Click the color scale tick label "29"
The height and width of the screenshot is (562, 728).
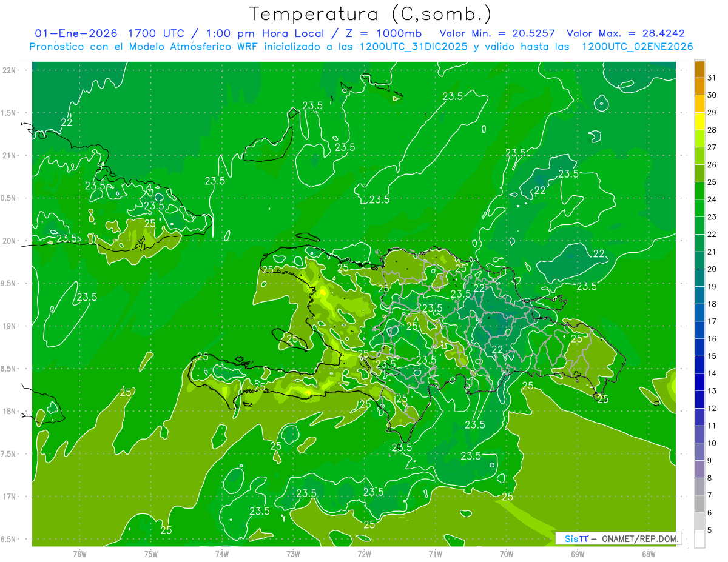(712, 113)
